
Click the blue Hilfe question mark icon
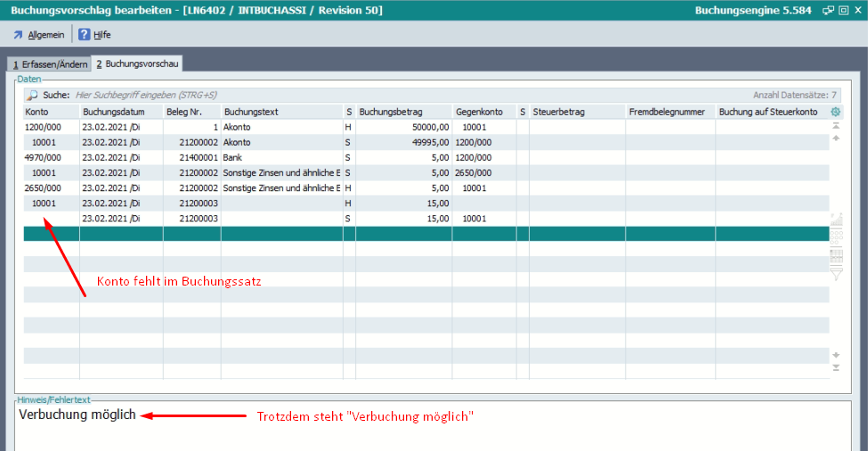[x=85, y=35]
